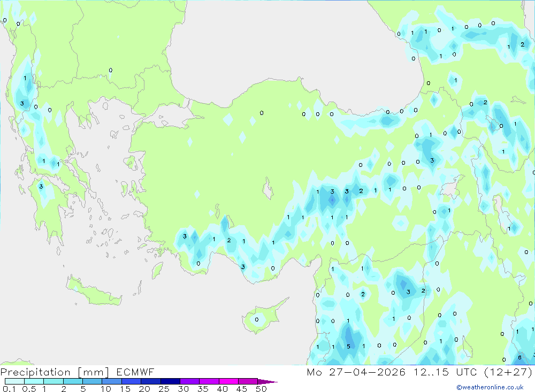535x392 pixels.
Task: Click the 10–15 mm legend swatch
Action: tap(112, 381)
